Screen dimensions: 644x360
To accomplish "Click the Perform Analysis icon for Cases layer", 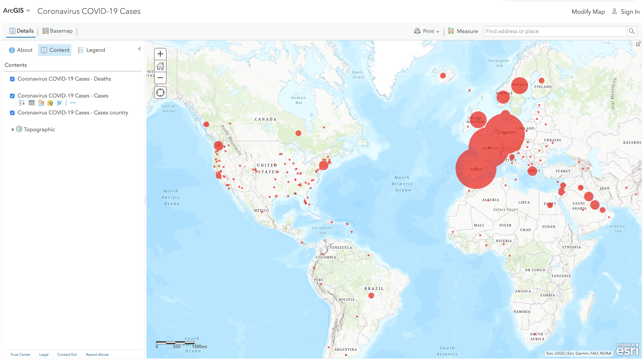I will [59, 103].
